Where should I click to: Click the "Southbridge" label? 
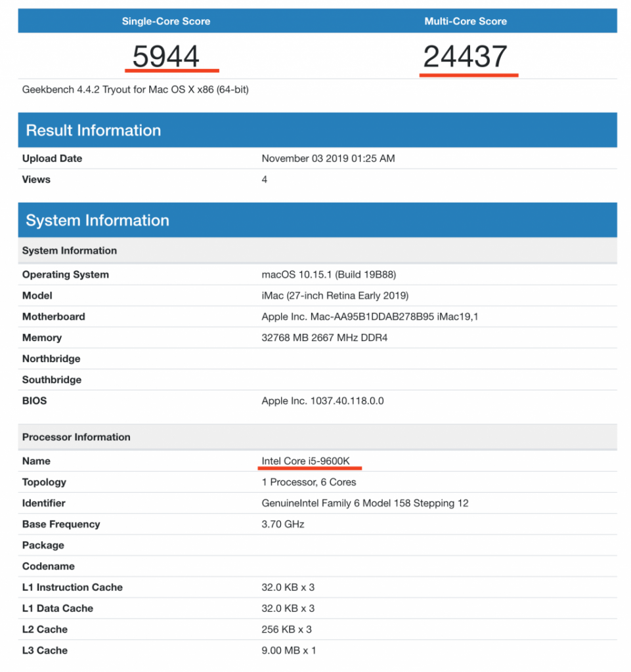coord(52,380)
